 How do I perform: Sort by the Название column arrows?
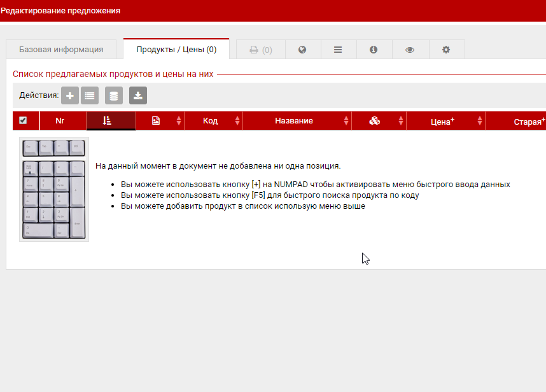click(x=346, y=121)
